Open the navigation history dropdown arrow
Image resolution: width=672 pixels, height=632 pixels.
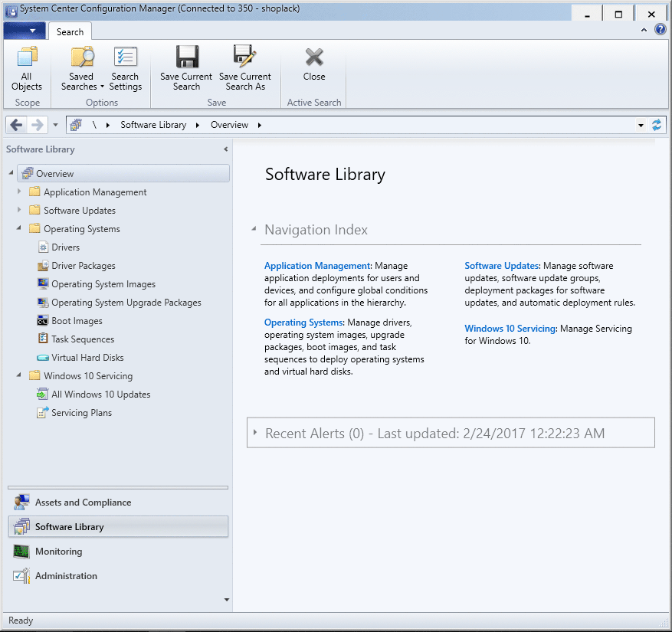55,125
